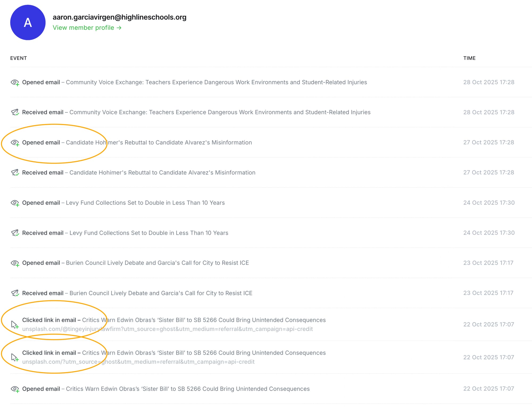This screenshot has width=532, height=411.
Task: Click the sent icon beside the Community Voice Exchange received email
Action: click(15, 112)
